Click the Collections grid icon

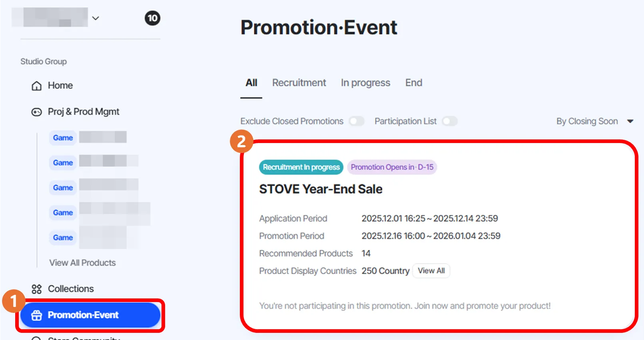click(36, 289)
